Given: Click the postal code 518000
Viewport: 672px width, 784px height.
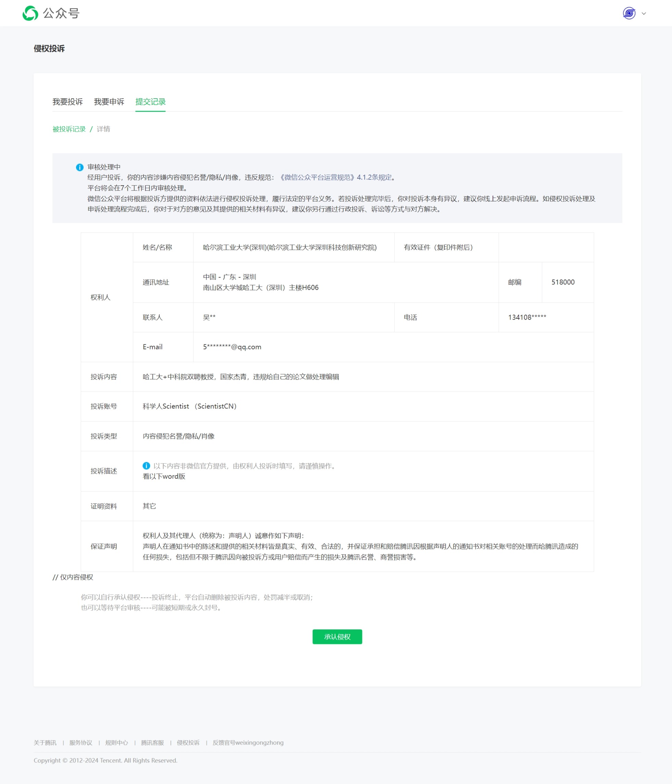Looking at the screenshot, I should (x=563, y=282).
